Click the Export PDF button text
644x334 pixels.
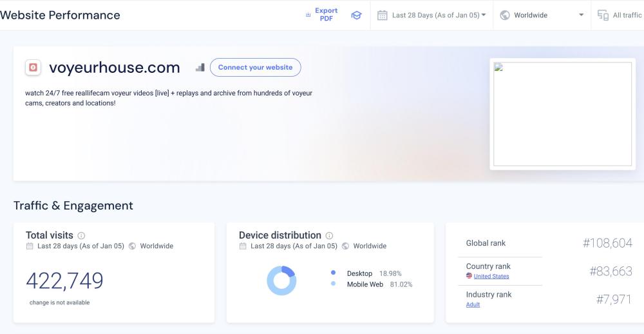326,15
